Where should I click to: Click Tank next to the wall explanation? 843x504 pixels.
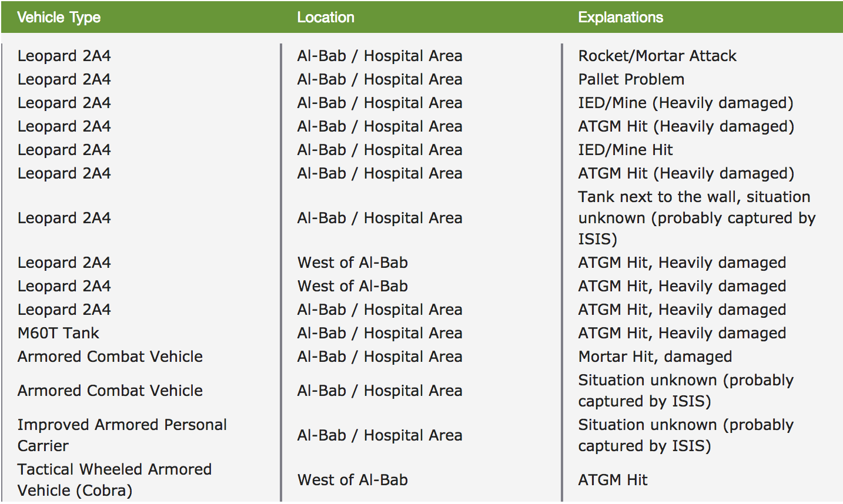pyautogui.click(x=696, y=218)
